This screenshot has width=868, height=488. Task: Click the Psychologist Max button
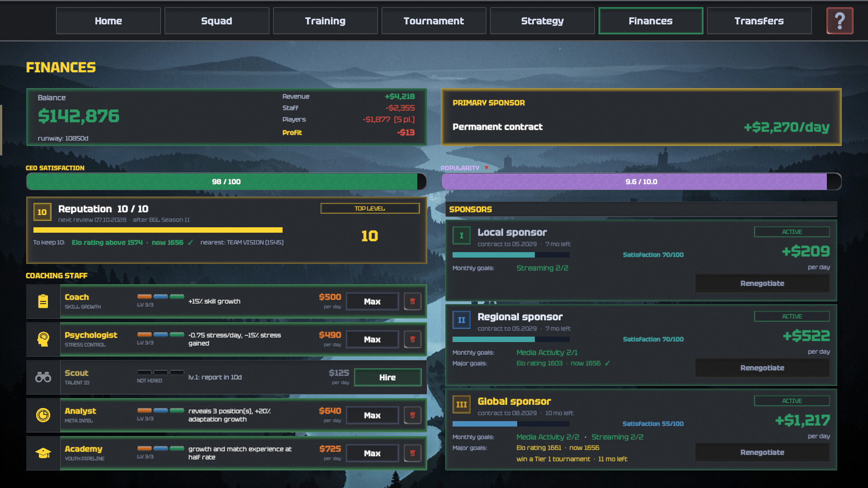coord(373,339)
